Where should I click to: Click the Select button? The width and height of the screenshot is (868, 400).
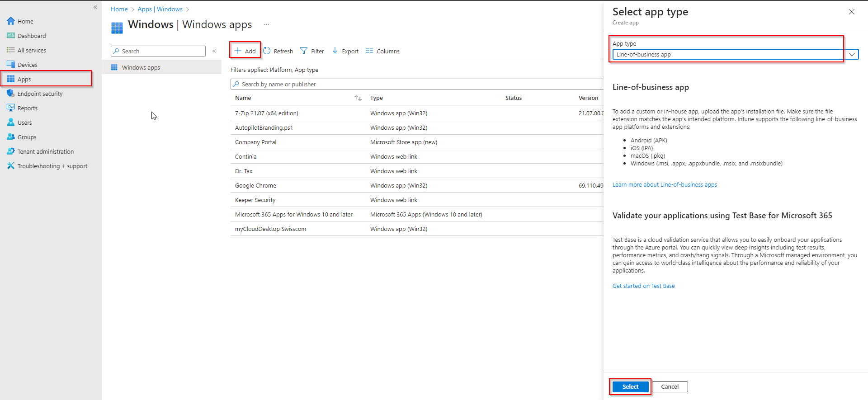pyautogui.click(x=630, y=387)
